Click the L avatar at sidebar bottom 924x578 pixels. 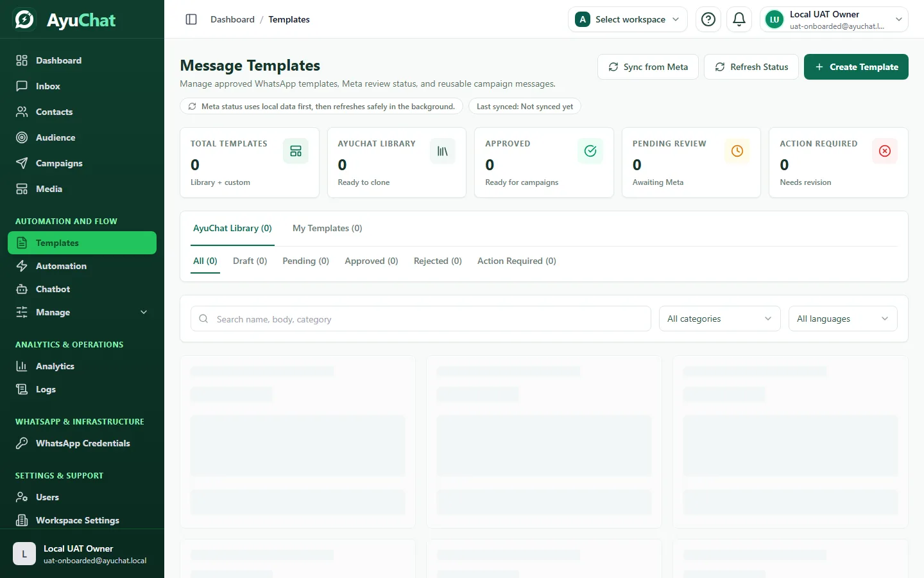[24, 554]
